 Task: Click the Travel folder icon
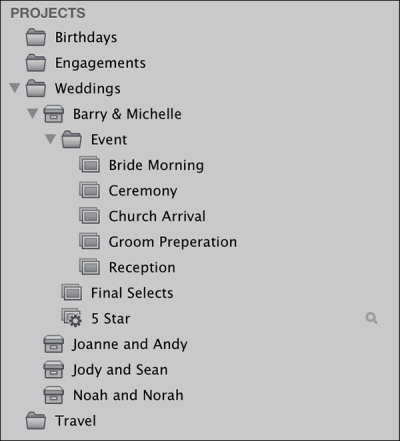coord(36,421)
